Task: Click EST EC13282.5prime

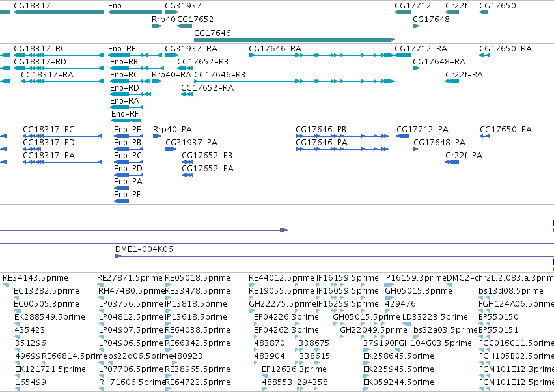Action: [46, 291]
